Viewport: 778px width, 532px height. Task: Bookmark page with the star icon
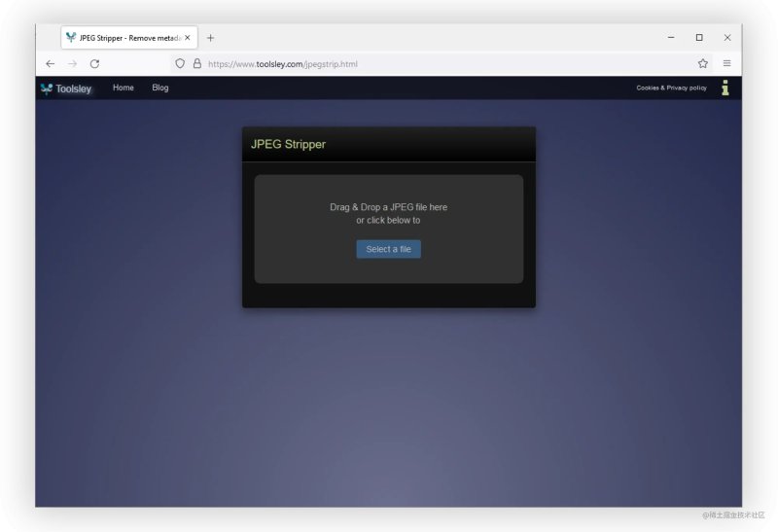tap(702, 63)
